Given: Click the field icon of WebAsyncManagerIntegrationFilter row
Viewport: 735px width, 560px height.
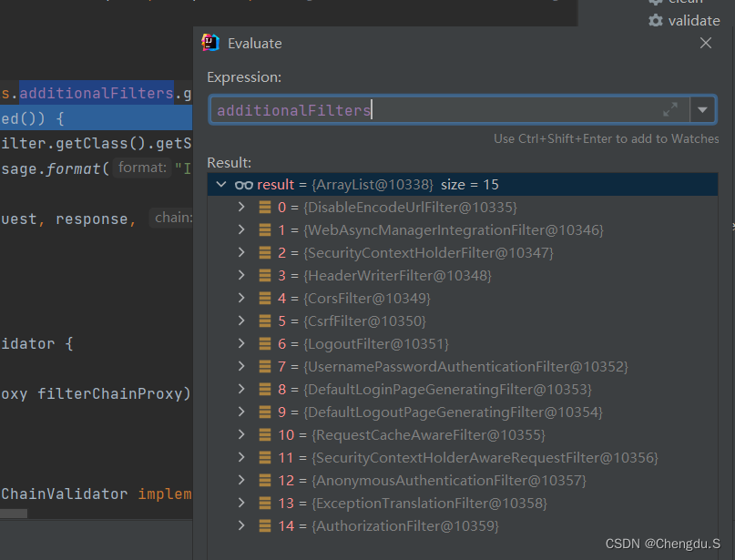Looking at the screenshot, I should (x=265, y=230).
